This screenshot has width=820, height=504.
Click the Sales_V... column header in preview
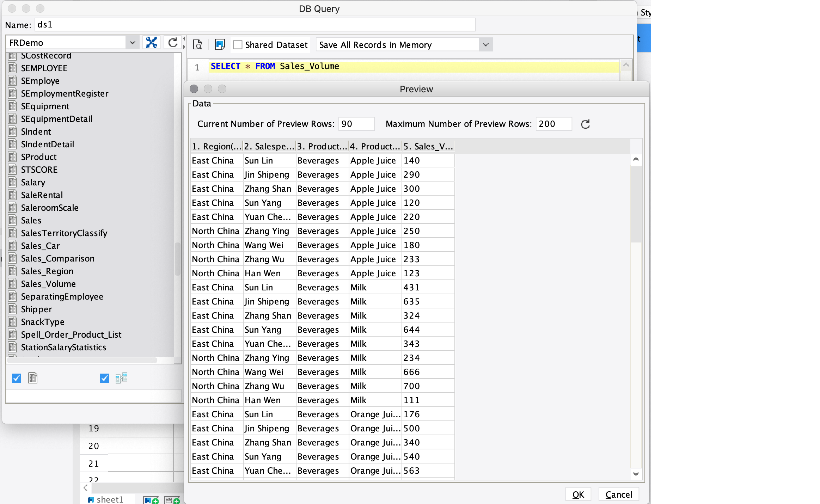pyautogui.click(x=428, y=146)
